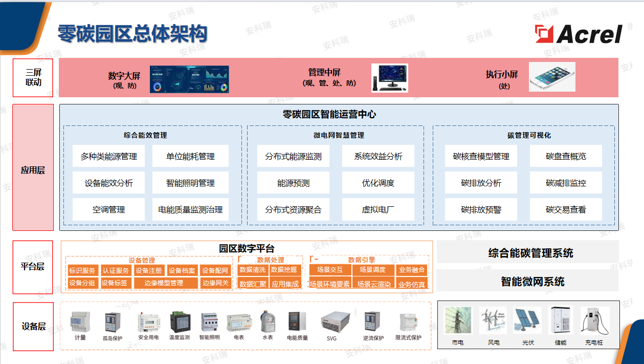Screen dimensions: 644x364
Task: Click the 执行小屏 smartphone image
Action: pos(552,77)
